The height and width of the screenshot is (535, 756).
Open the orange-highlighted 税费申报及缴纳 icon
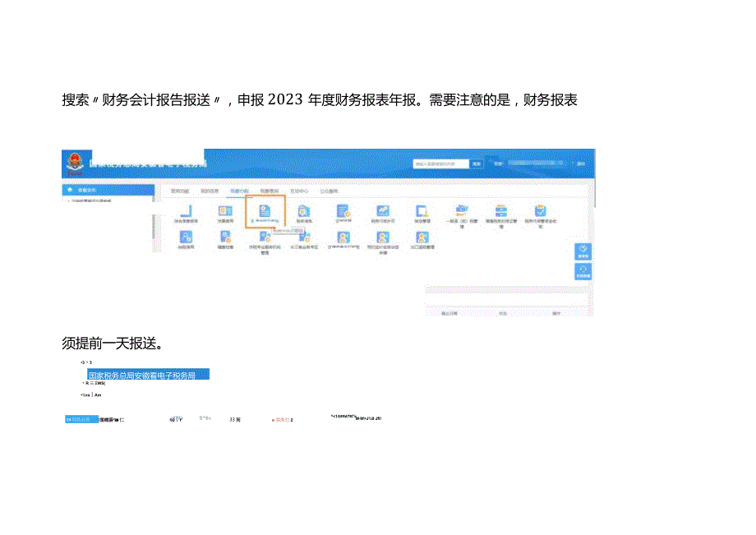pyautogui.click(x=265, y=213)
